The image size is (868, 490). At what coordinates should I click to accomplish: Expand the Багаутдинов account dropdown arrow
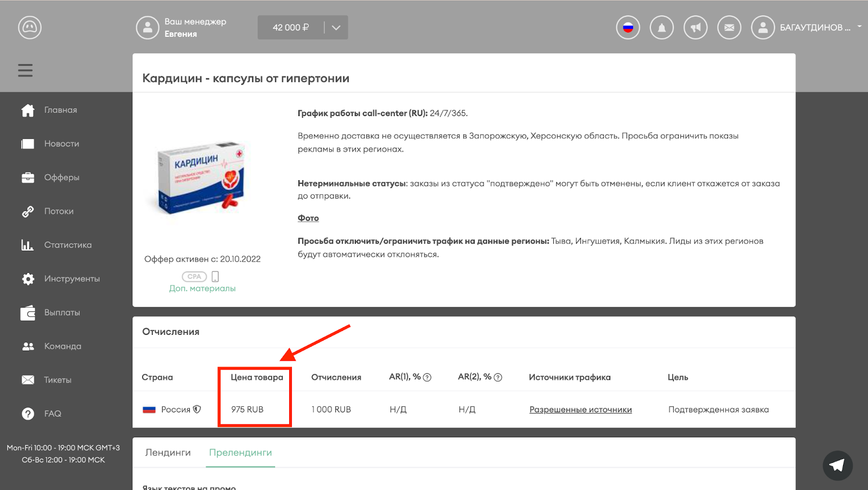pos(859,26)
